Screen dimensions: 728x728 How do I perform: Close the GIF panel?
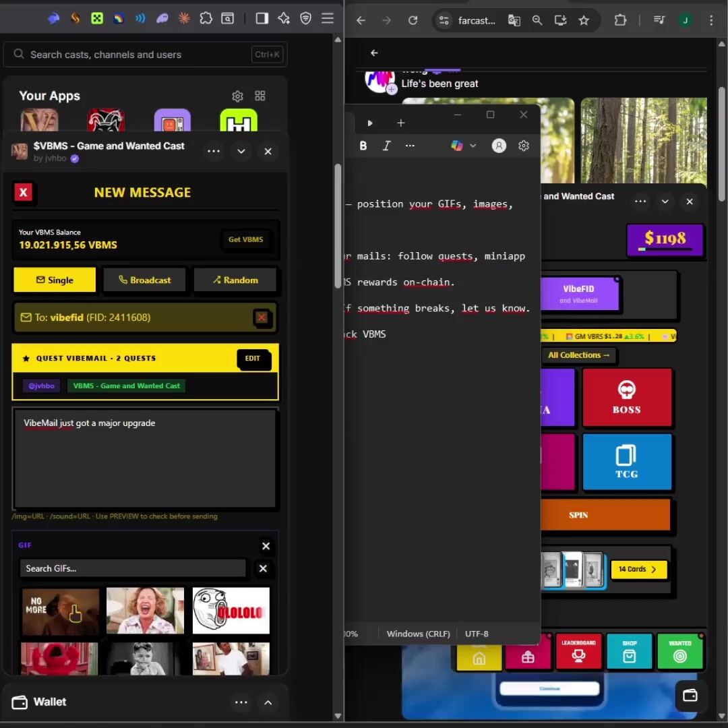[x=266, y=546]
